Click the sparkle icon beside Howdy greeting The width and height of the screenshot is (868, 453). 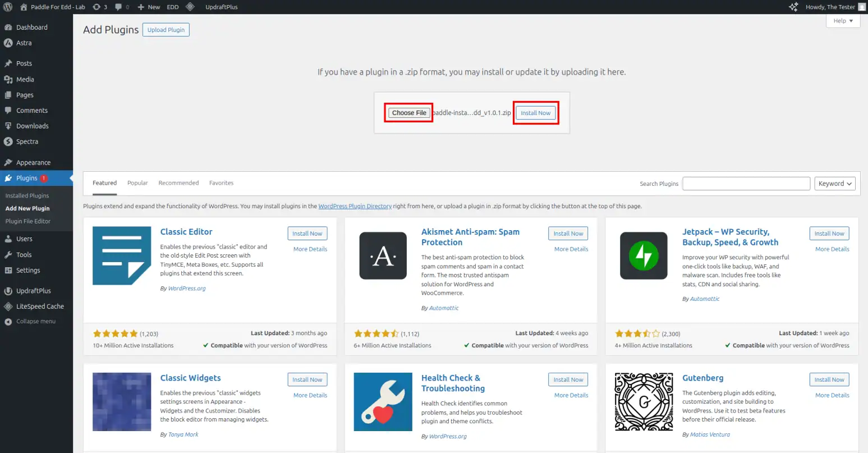[x=793, y=7]
